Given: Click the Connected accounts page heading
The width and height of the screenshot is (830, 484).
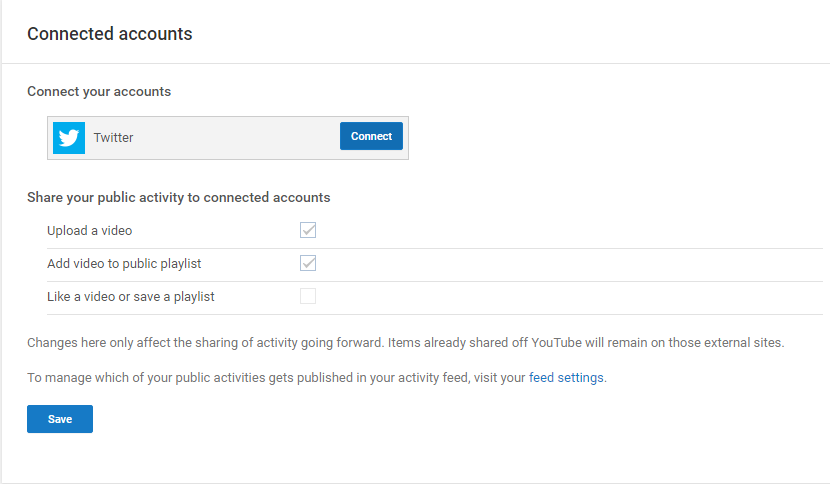Looking at the screenshot, I should coord(110,34).
